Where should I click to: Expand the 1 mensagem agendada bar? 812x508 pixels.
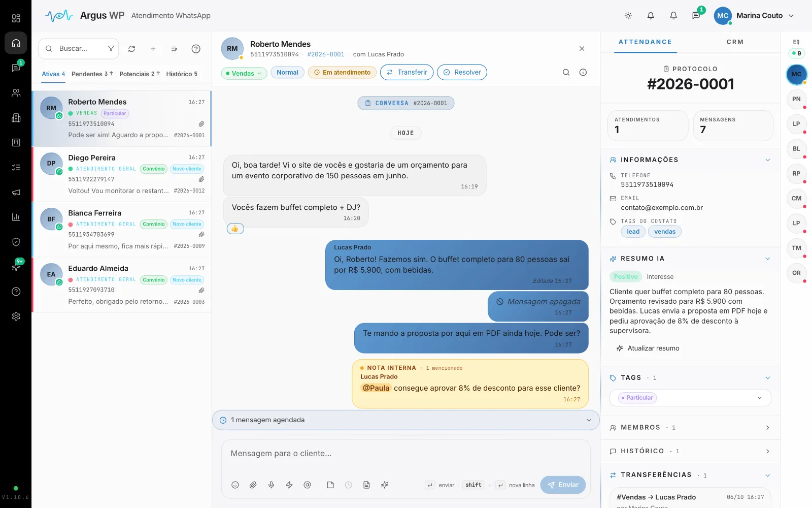coord(406,420)
